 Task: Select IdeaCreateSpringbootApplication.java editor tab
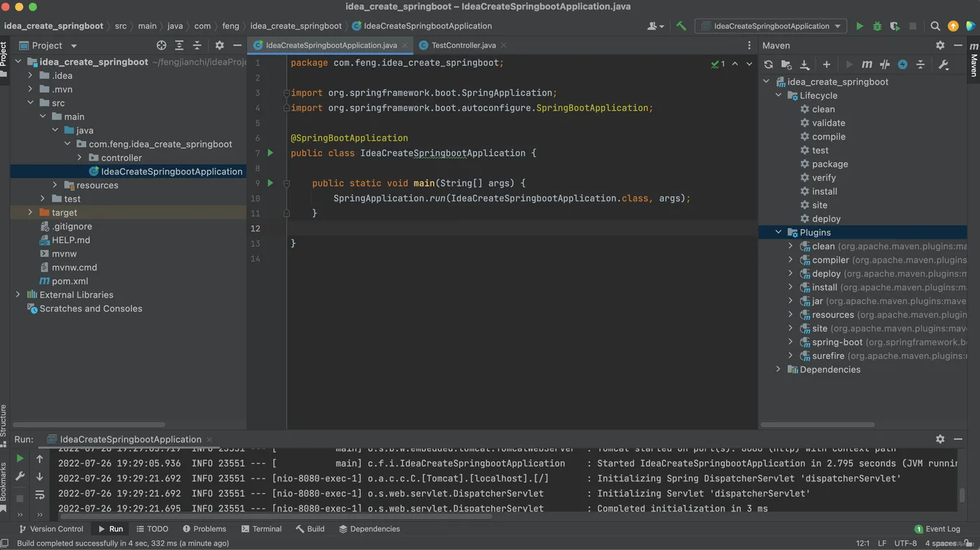pyautogui.click(x=330, y=45)
